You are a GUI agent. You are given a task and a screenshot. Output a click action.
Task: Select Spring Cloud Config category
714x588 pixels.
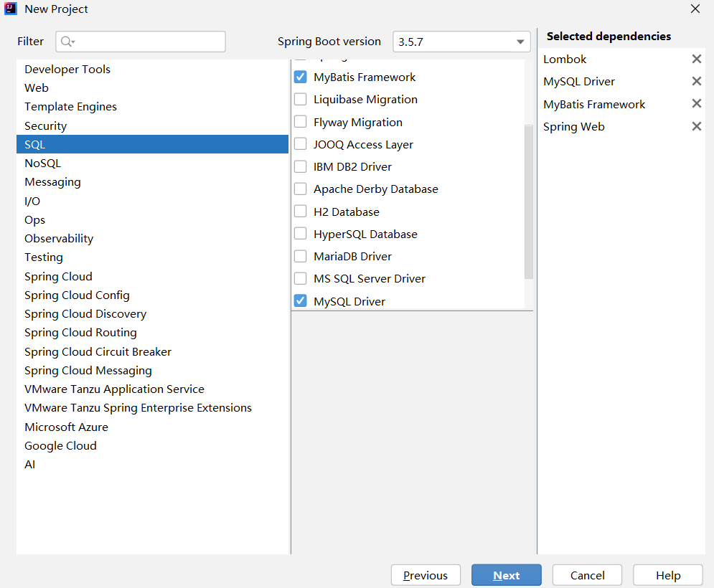[x=152, y=295]
